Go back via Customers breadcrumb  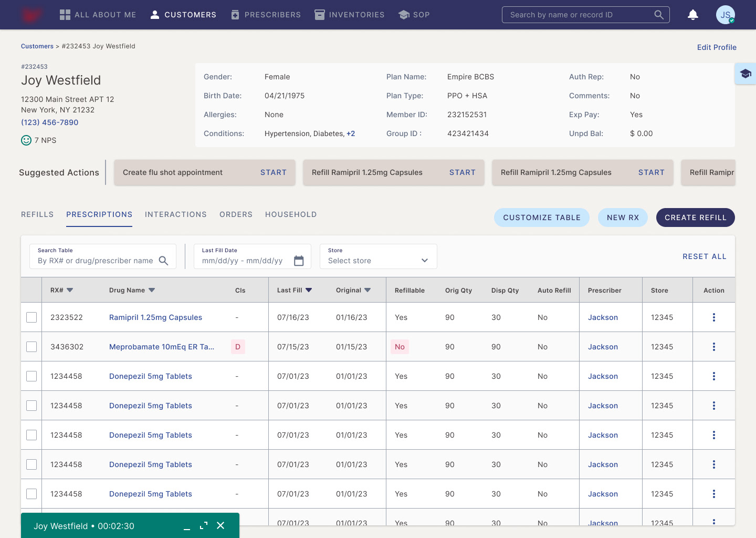pos(37,46)
